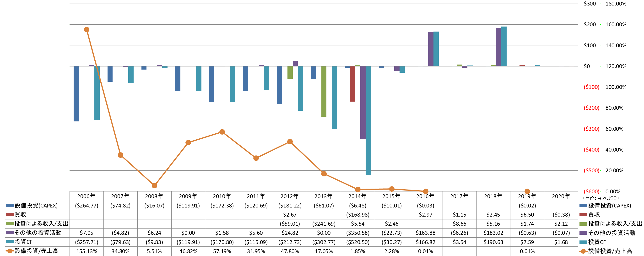Click the その他の投資活動 row label on left
This screenshot has width=644, height=256.
[38, 233]
